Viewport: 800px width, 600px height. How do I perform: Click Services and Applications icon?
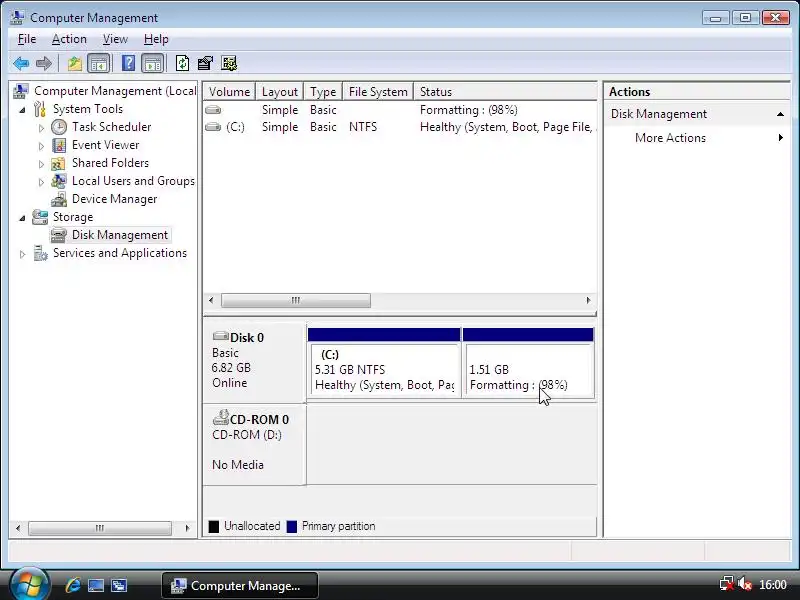pos(40,253)
